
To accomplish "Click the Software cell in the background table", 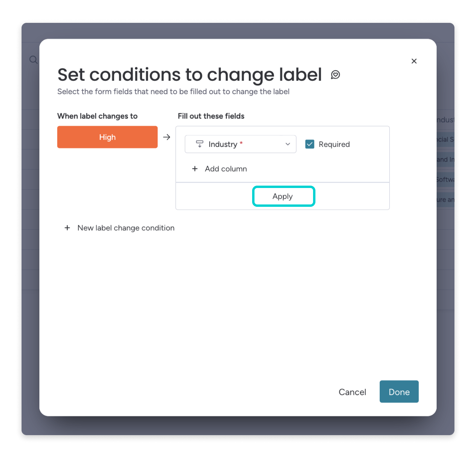I will coord(445,180).
